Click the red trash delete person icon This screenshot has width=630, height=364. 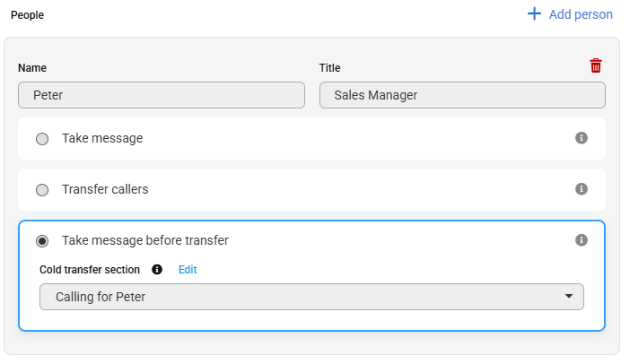[x=595, y=65]
